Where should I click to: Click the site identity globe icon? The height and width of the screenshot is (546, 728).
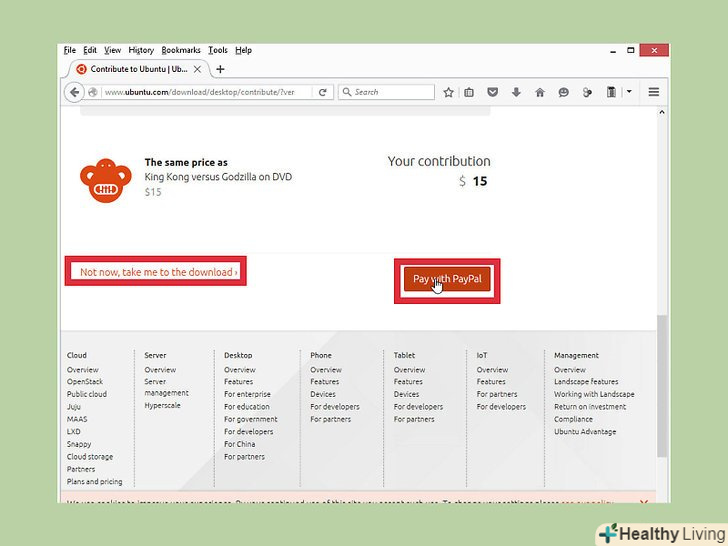click(93, 92)
